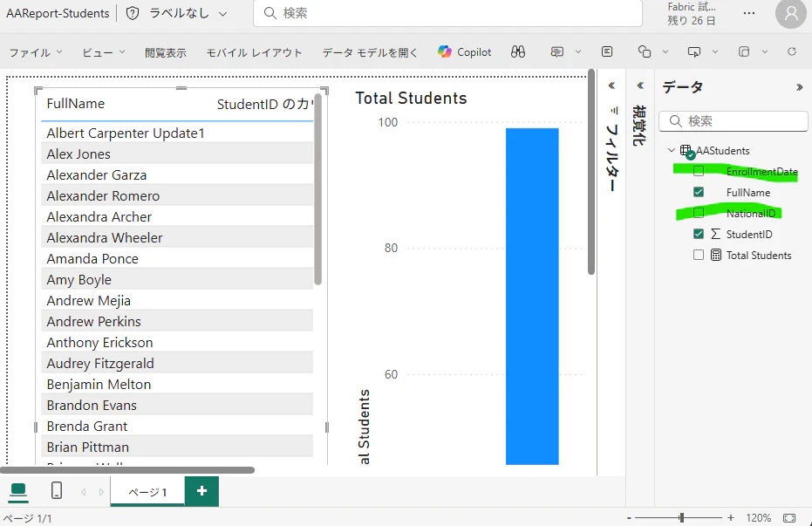This screenshot has width=812, height=526.
Task: Uncheck the StudentID field checkbox
Action: pos(699,234)
